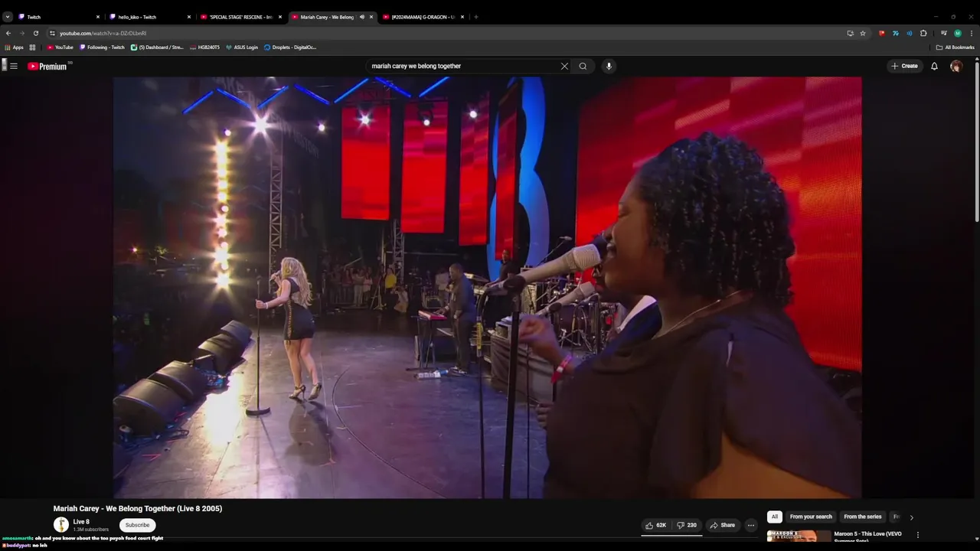The width and height of the screenshot is (980, 551).
Task: Go back with browser back arrow
Action: [x=8, y=33]
